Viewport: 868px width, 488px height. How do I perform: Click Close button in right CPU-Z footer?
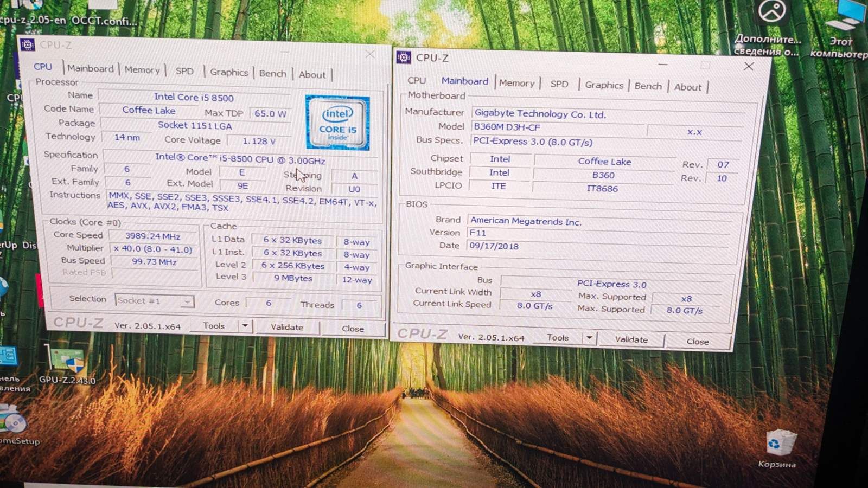click(698, 342)
